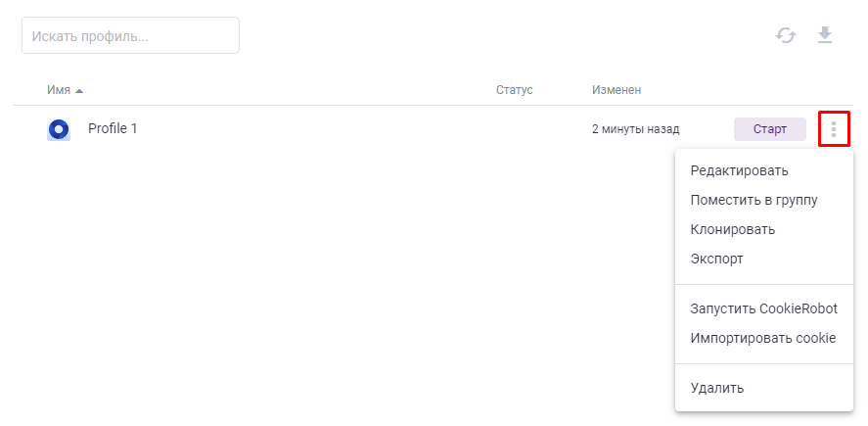Screen dimensions: 868x426
Task: Select the Profile 1 name text
Action: tap(113, 128)
